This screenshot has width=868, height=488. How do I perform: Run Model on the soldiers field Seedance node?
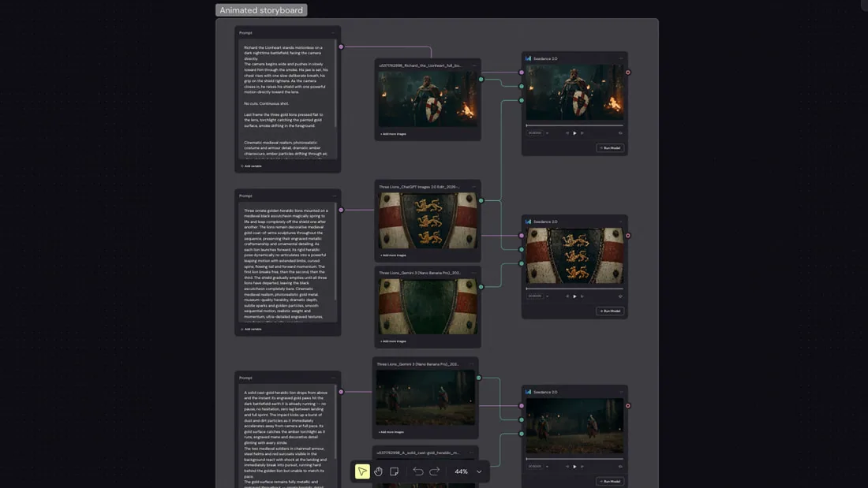click(x=610, y=482)
